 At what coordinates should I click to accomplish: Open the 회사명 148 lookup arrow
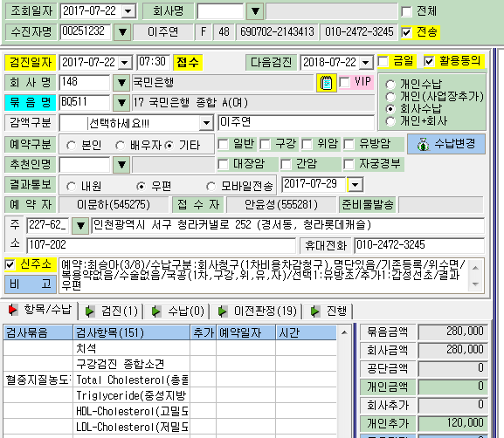pos(121,83)
